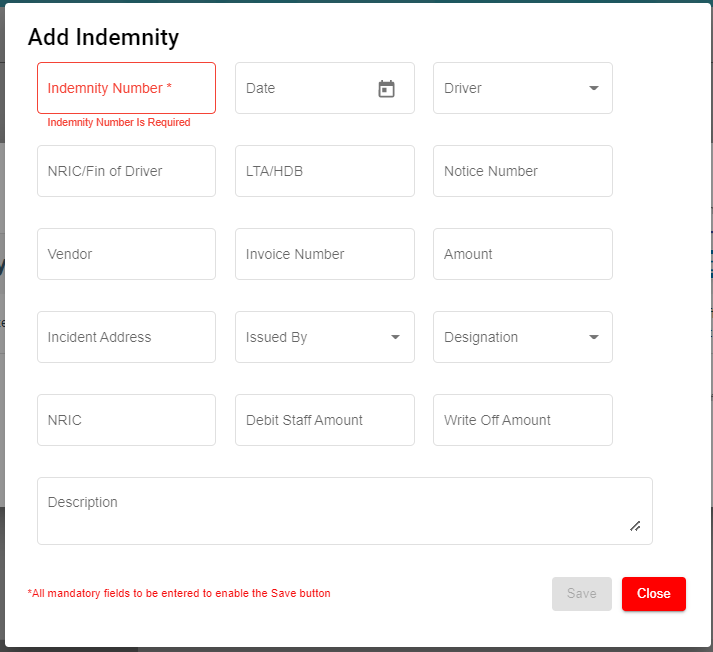Focus the Invoice Number field
The width and height of the screenshot is (713, 652).
[324, 254]
